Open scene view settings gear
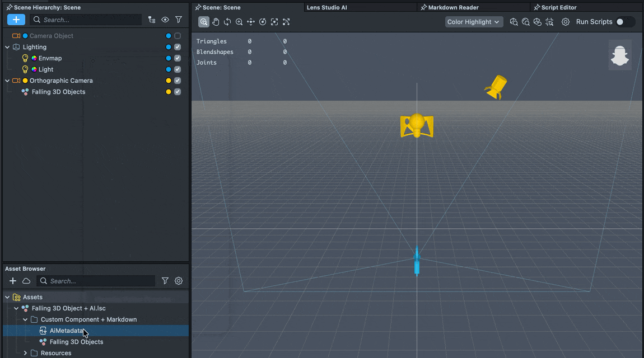 click(x=566, y=22)
